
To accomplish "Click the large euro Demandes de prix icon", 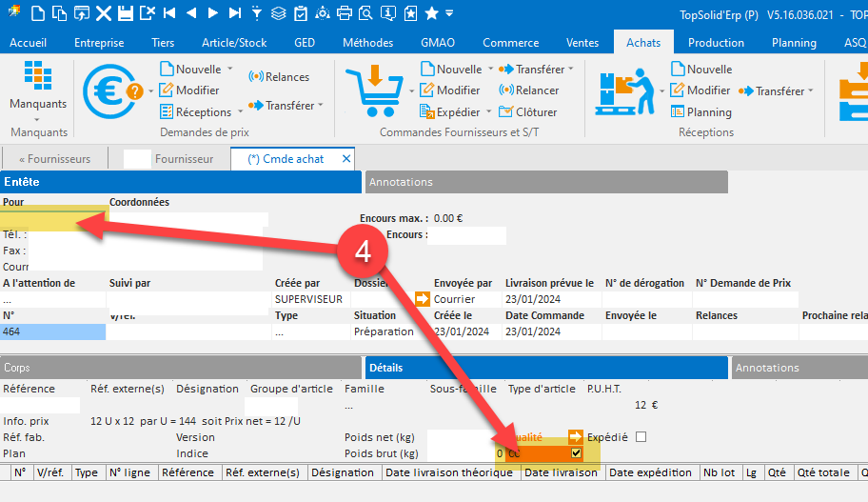I will click(x=111, y=91).
